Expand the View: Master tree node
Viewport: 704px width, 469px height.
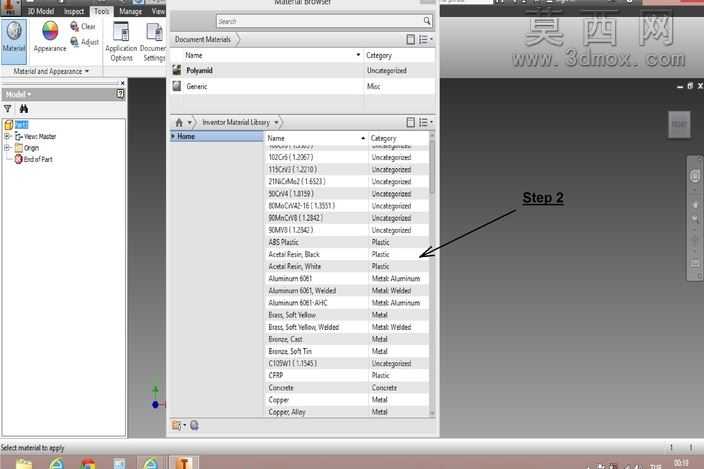click(7, 136)
